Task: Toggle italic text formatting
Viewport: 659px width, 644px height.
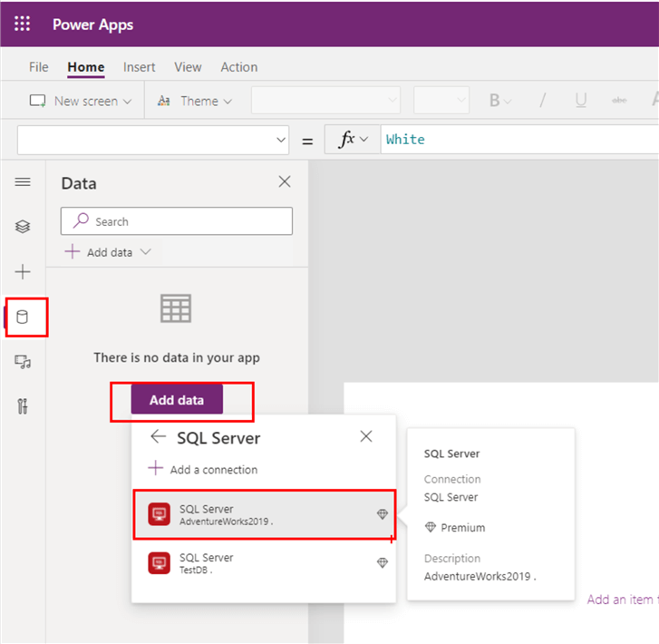Action: (543, 101)
